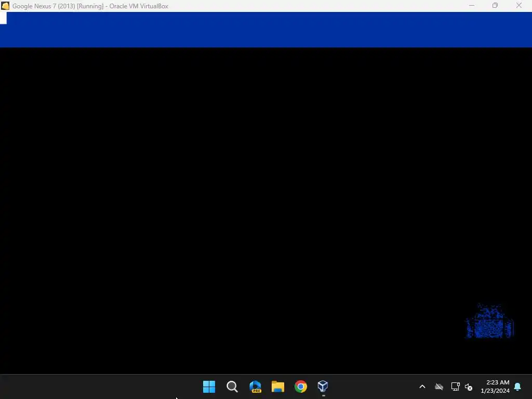Launch Google Chrome from the taskbar
532x399 pixels.
(301, 387)
